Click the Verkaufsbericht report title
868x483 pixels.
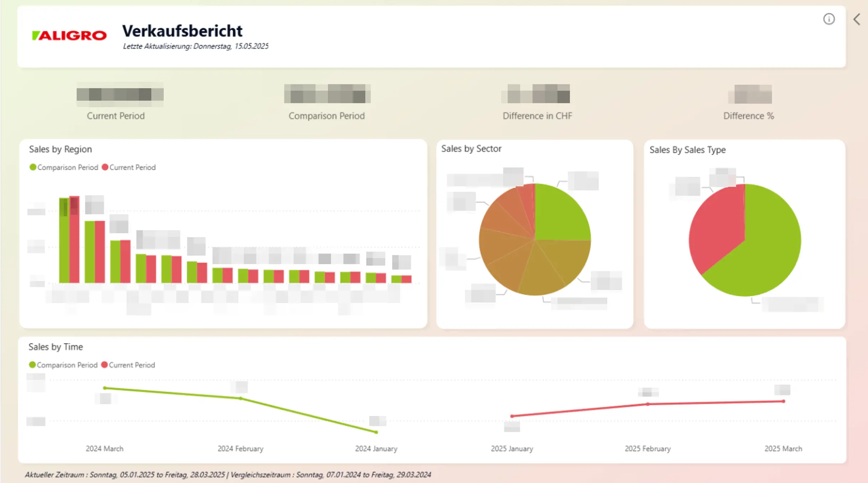coord(182,31)
